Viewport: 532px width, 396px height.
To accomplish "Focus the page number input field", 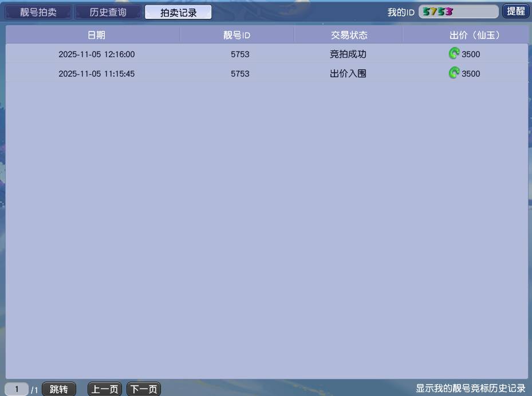I will click(17, 389).
